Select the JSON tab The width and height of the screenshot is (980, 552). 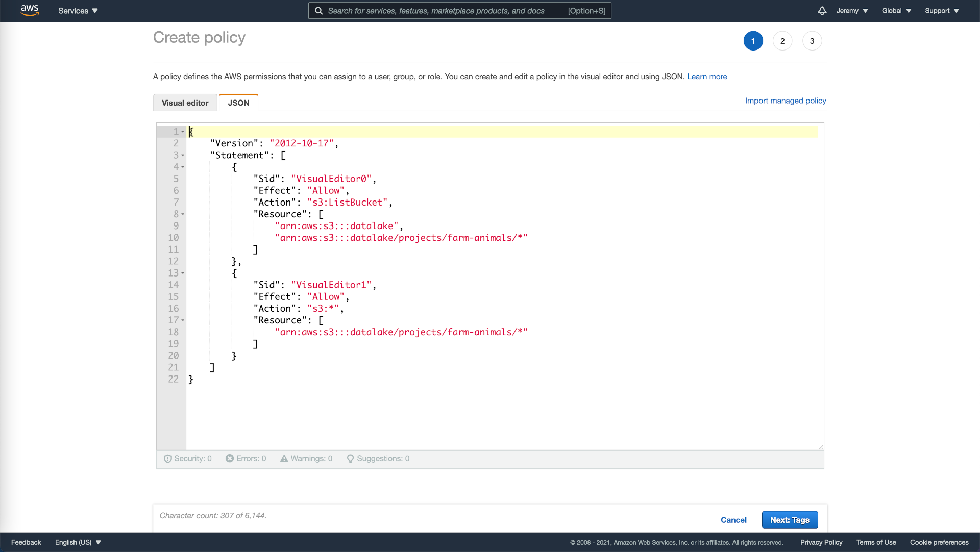point(238,103)
